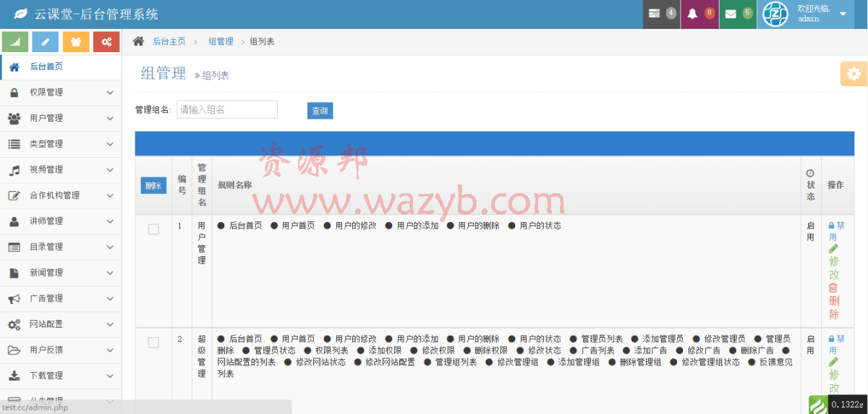The width and height of the screenshot is (868, 414).
Task: Click the file icon of 新闻管理
Action: (x=14, y=273)
